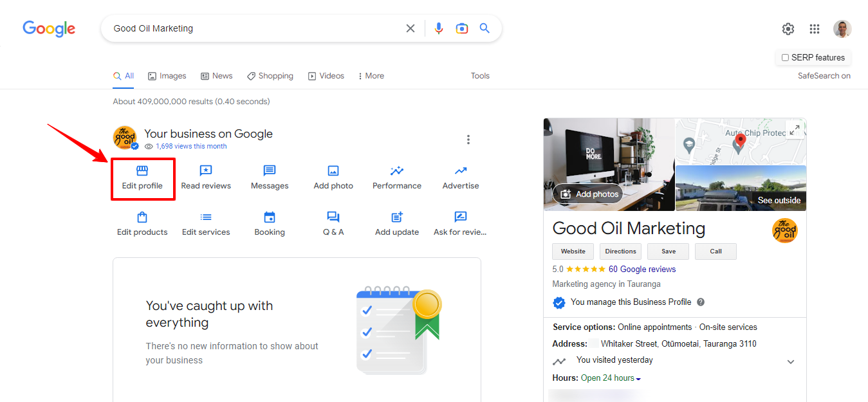Open the See outside street view
This screenshot has height=402, width=868.
(741, 188)
